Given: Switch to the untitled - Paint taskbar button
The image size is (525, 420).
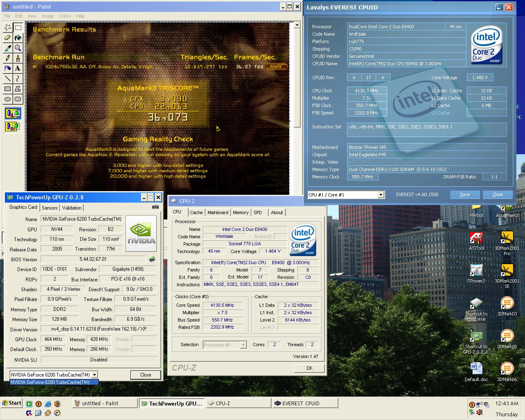Looking at the screenshot, I should click(x=105, y=403).
